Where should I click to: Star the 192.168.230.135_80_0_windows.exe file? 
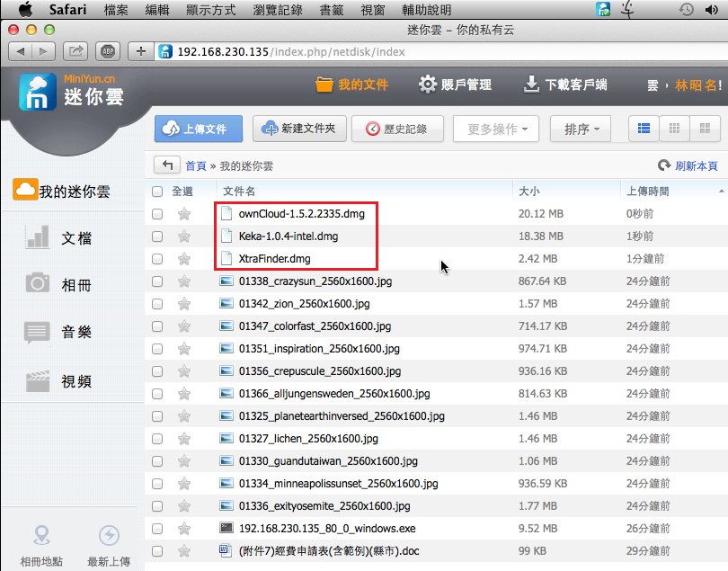[x=184, y=528]
